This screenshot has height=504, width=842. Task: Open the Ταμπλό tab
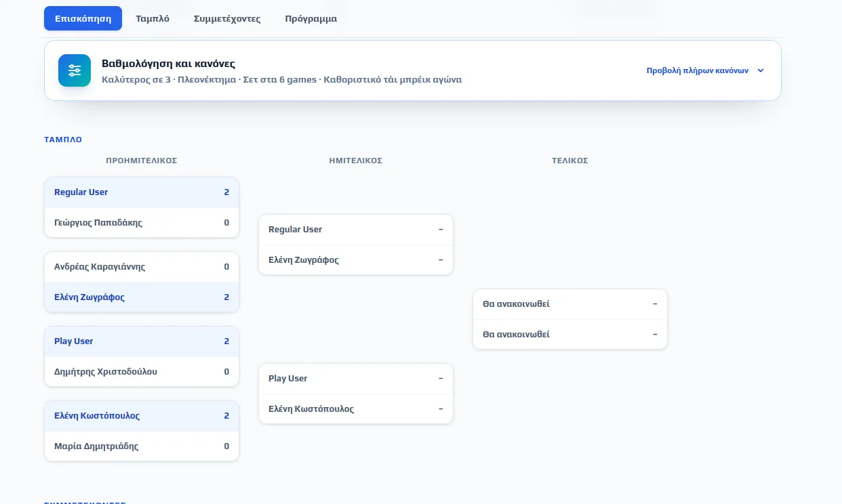tap(153, 18)
